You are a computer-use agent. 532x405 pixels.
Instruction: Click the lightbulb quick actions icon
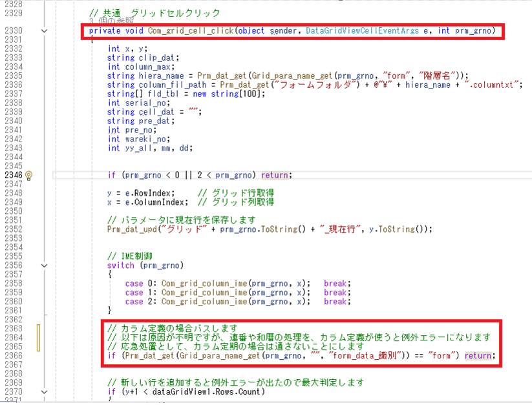click(29, 175)
